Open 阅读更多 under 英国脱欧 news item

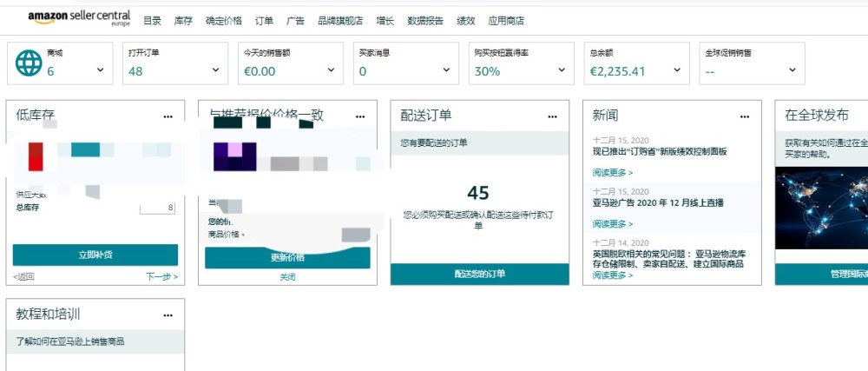pyautogui.click(x=613, y=275)
